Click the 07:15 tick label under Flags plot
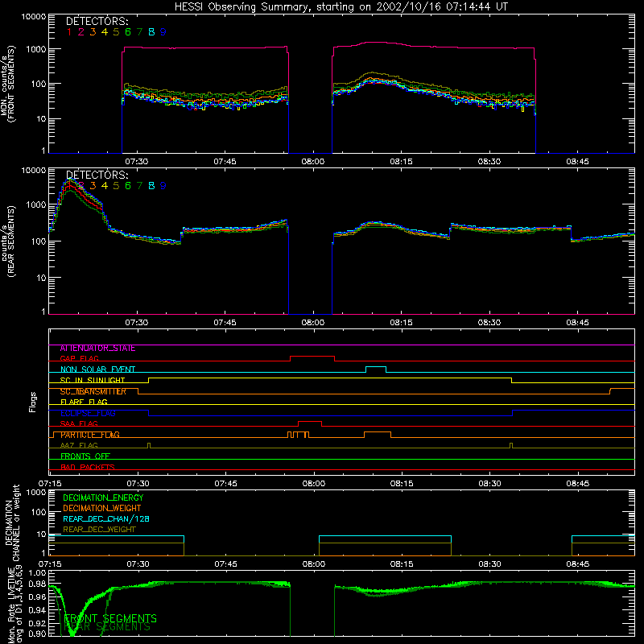The height and width of the screenshot is (644, 644). tap(50, 484)
